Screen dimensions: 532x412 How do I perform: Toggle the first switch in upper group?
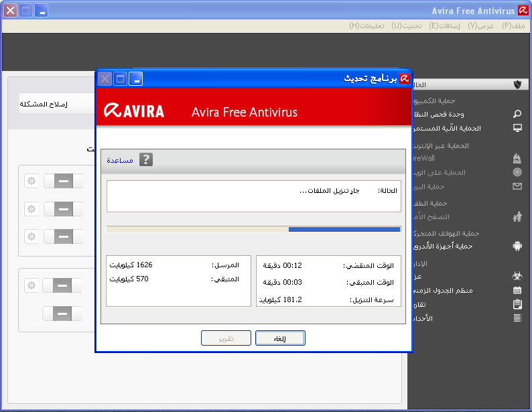(64, 181)
